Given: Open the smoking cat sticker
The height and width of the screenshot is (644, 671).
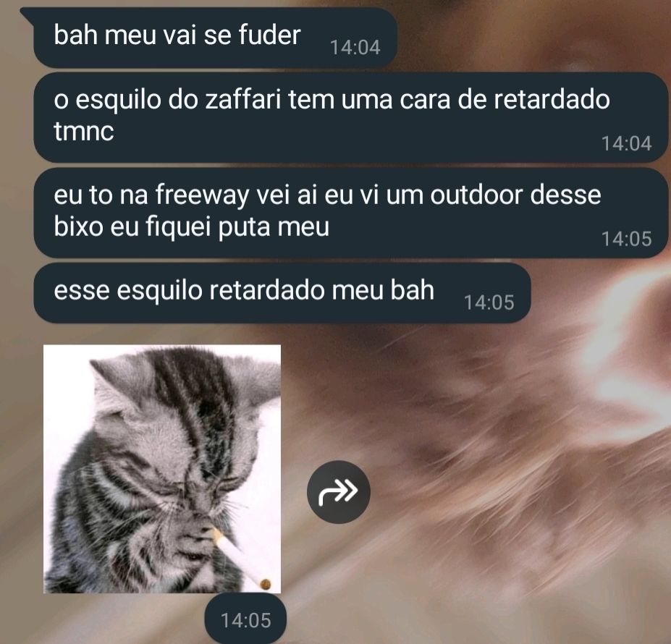Looking at the screenshot, I should [x=162, y=469].
